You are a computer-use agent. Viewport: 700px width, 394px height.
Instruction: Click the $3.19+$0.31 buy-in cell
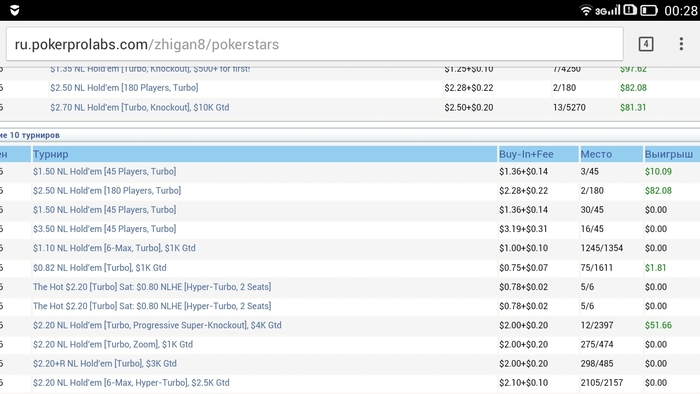(523, 229)
